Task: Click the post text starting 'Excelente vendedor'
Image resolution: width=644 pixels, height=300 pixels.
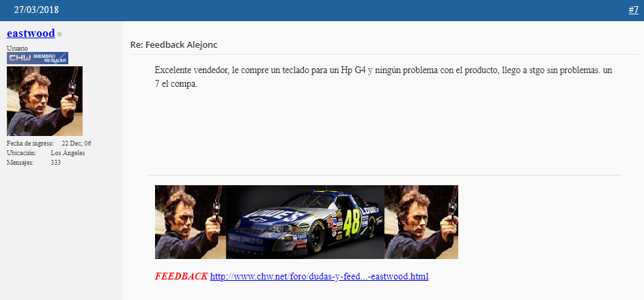Action: [384, 76]
